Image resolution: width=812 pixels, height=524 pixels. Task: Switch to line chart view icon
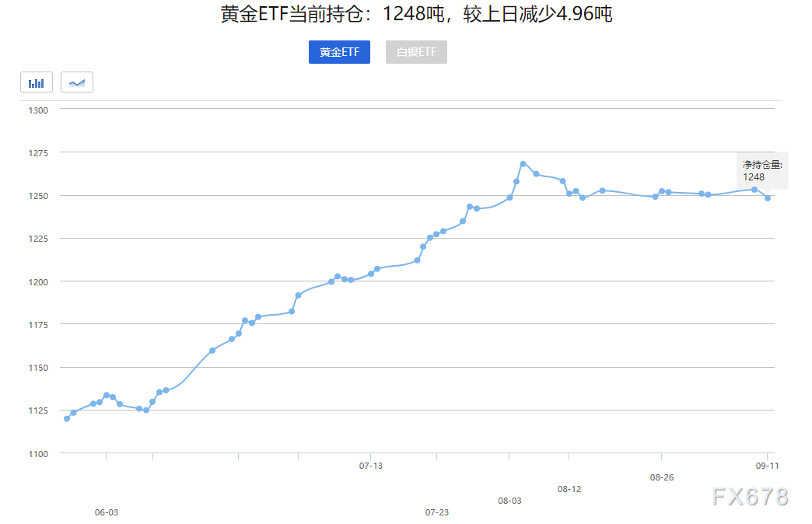click(x=77, y=82)
